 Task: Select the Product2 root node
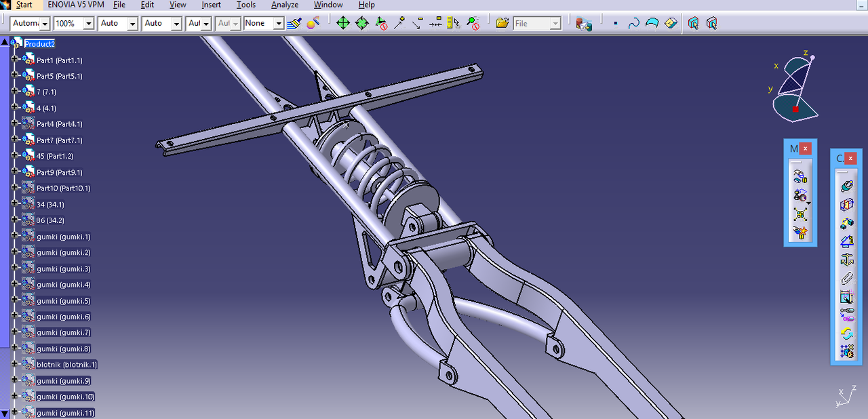(x=40, y=43)
